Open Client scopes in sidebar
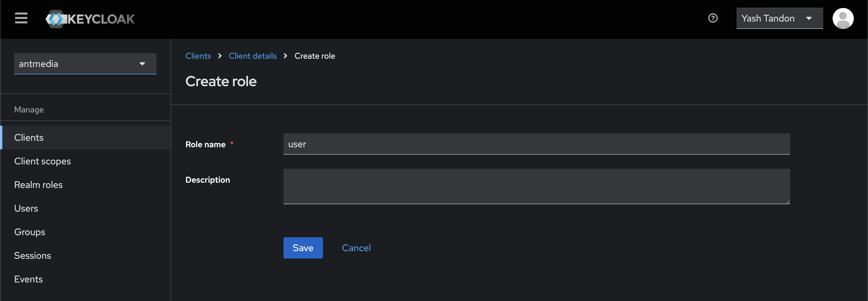The image size is (868, 301). [x=86, y=161]
